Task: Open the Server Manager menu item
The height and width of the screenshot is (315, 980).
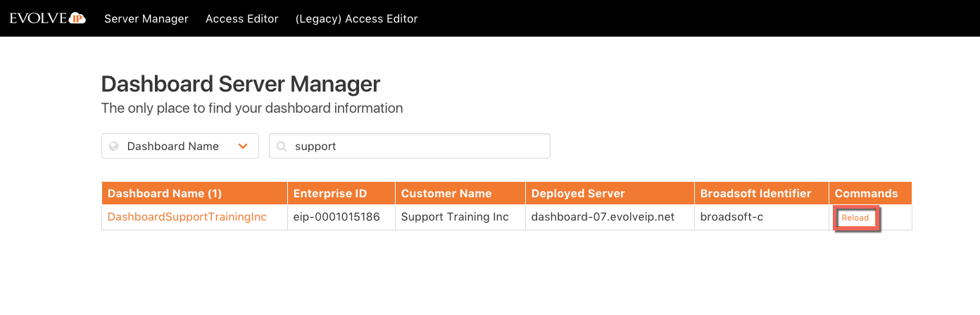Action: (146, 19)
